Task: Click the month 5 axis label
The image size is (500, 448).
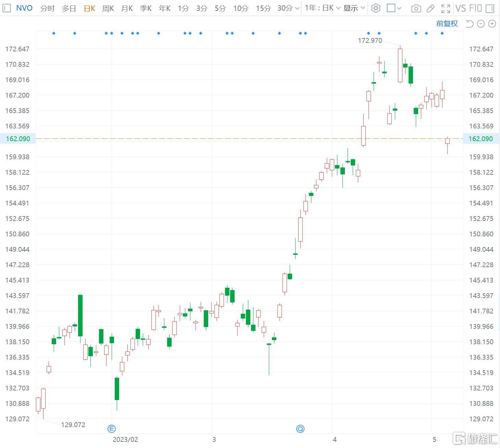Action: (x=434, y=439)
